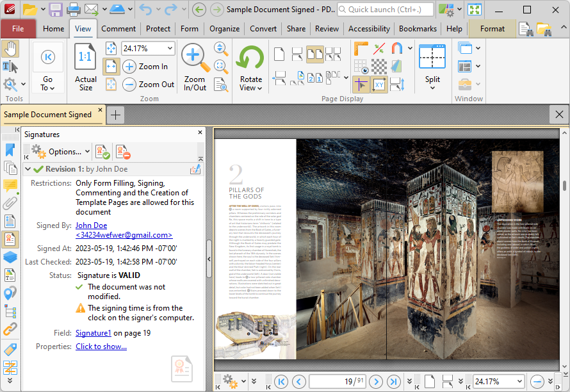Switch to the Comment tab
The height and width of the screenshot is (392, 570).
point(118,29)
